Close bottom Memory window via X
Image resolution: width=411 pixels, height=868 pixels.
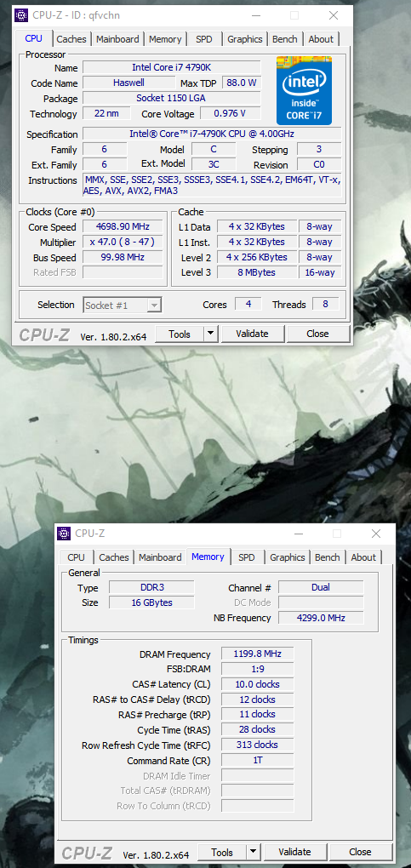(376, 534)
